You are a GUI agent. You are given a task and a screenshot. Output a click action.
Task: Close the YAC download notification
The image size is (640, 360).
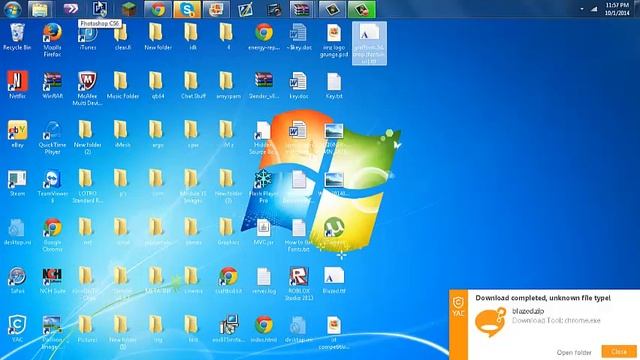619,351
